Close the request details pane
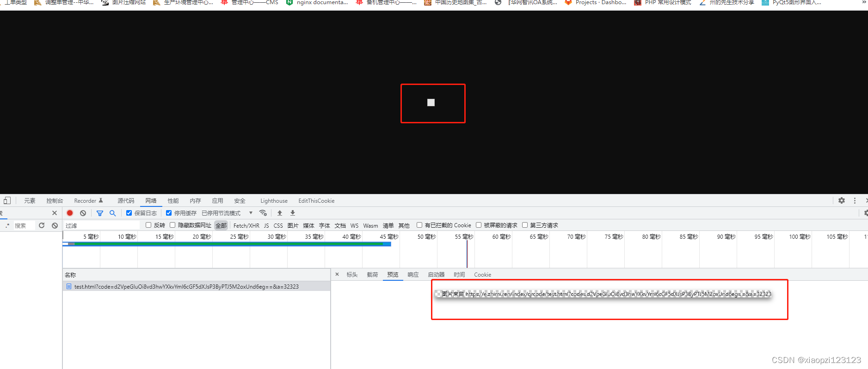868x369 pixels. coord(337,274)
